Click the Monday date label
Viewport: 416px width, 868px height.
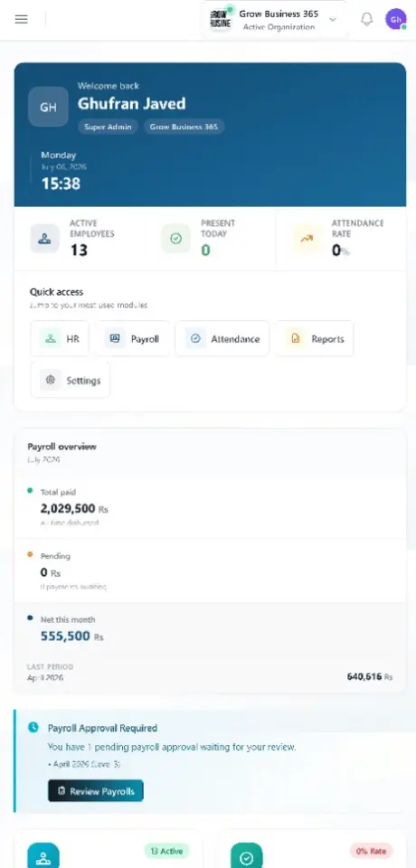[58, 155]
